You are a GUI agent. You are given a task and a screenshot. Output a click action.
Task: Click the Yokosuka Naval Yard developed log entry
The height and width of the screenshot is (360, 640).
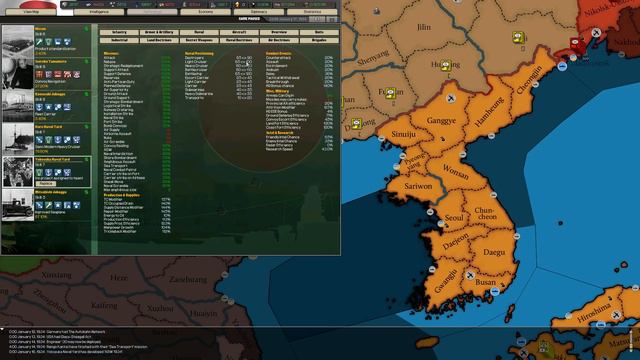pyautogui.click(x=66, y=351)
